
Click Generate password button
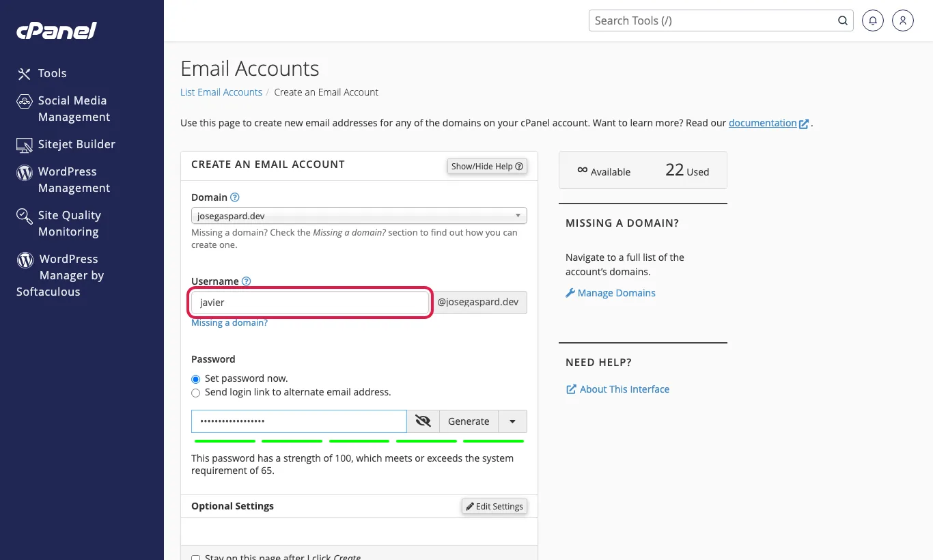(469, 421)
